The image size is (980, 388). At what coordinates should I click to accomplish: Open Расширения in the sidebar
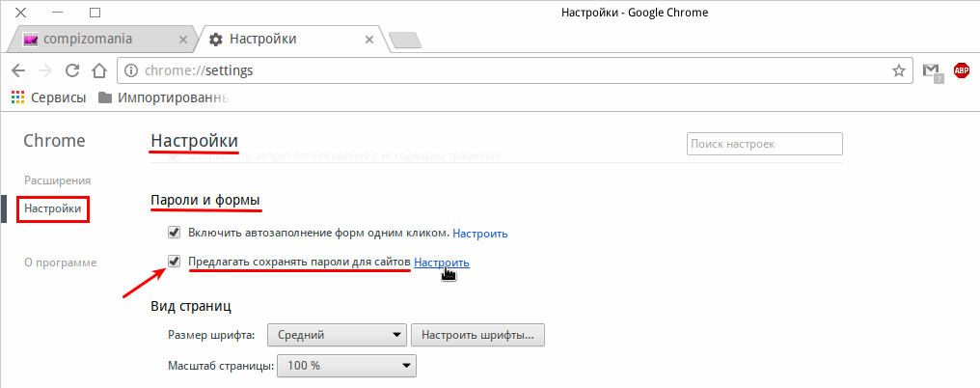(58, 180)
